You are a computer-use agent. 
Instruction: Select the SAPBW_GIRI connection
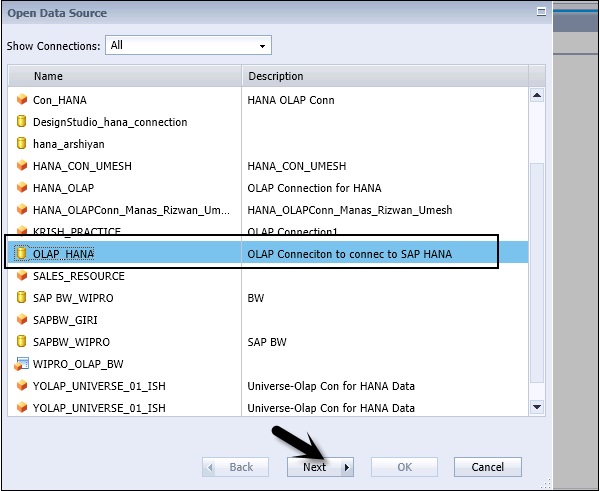65,320
